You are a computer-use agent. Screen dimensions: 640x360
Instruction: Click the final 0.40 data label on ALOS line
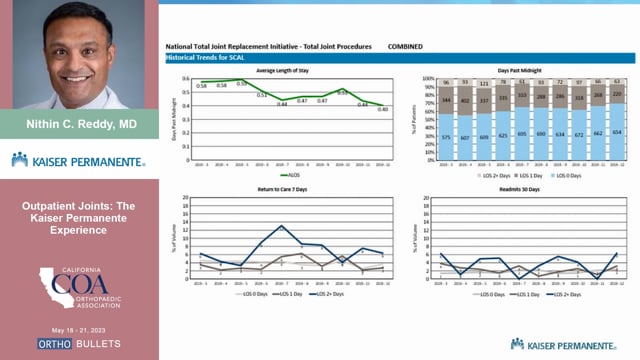click(x=383, y=109)
